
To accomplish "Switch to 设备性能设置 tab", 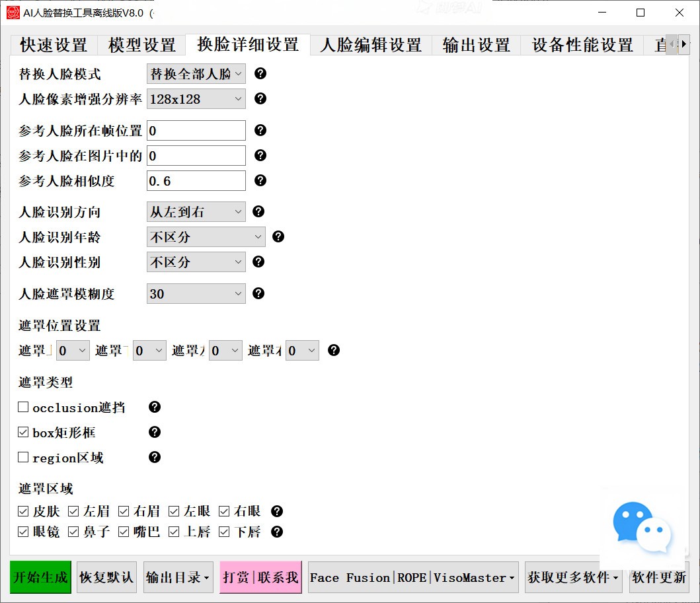I will [x=582, y=45].
